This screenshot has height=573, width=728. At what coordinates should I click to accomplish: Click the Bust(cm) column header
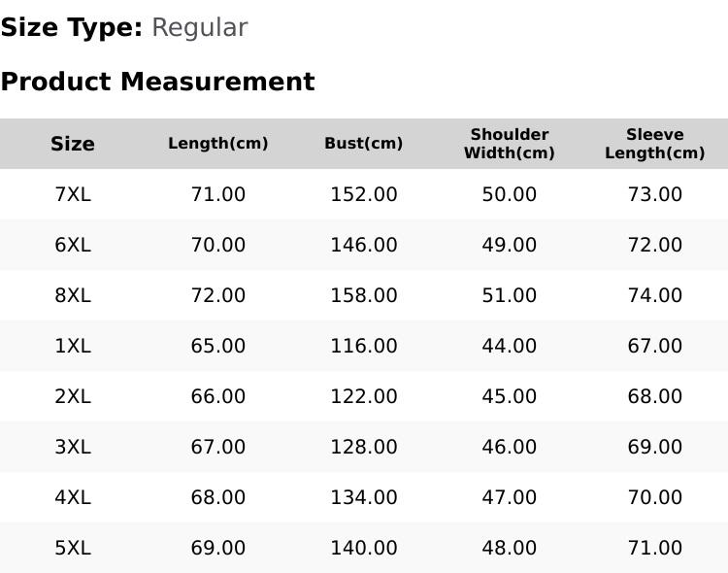pyautogui.click(x=364, y=144)
